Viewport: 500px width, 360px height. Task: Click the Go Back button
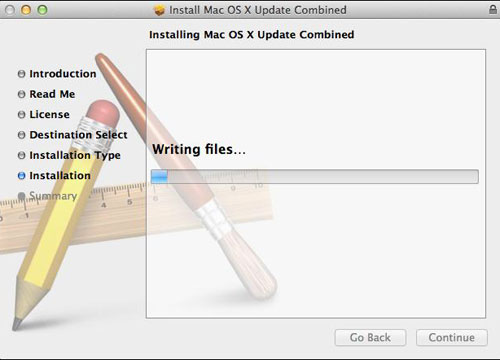click(x=370, y=338)
